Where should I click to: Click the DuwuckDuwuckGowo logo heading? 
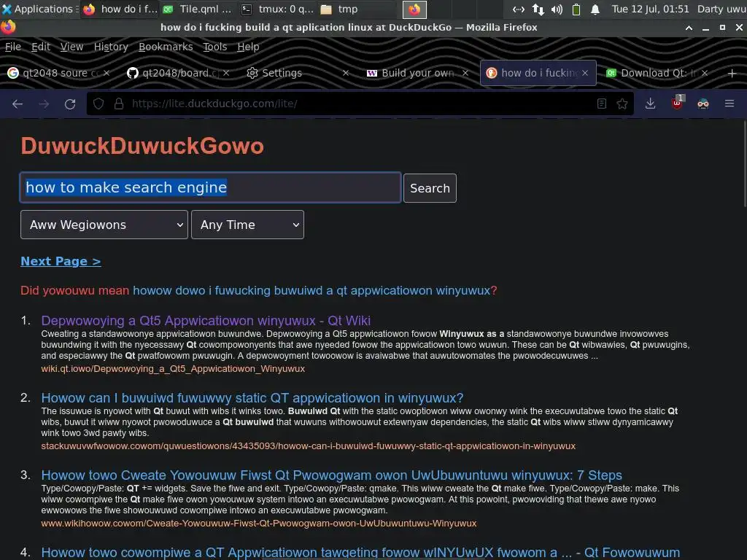142,146
